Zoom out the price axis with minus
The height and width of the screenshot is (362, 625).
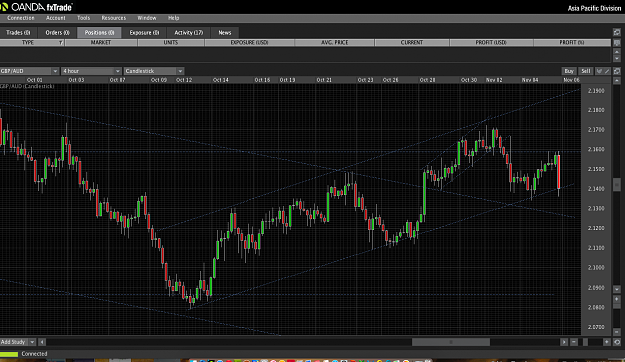point(617,332)
